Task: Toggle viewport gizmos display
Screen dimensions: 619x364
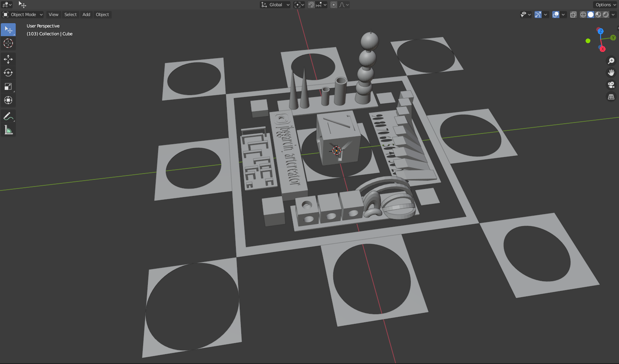Action: (x=538, y=15)
